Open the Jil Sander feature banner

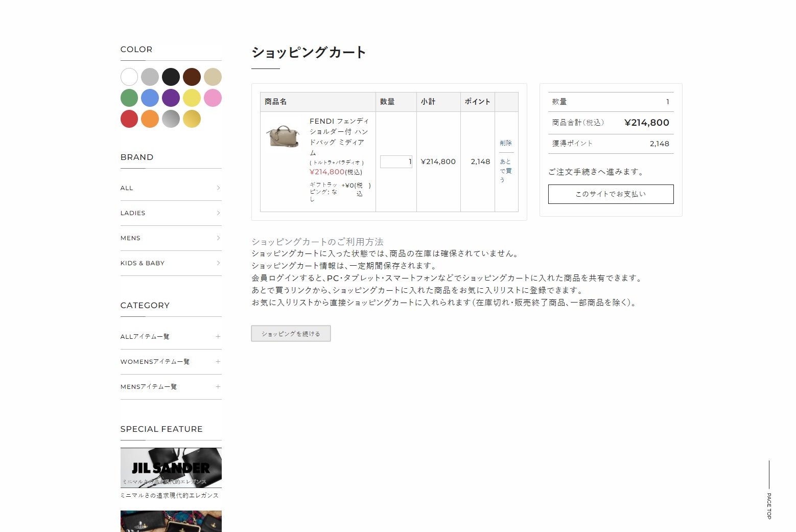(171, 468)
